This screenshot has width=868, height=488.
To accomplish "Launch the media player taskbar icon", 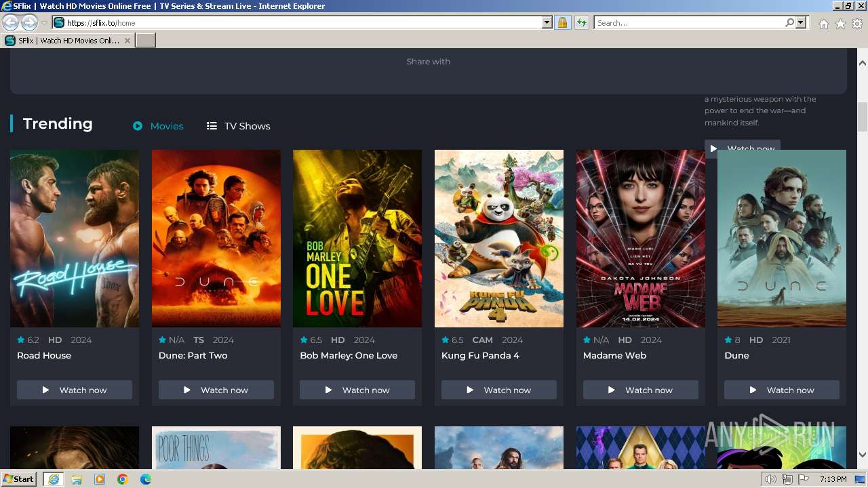I will (100, 479).
